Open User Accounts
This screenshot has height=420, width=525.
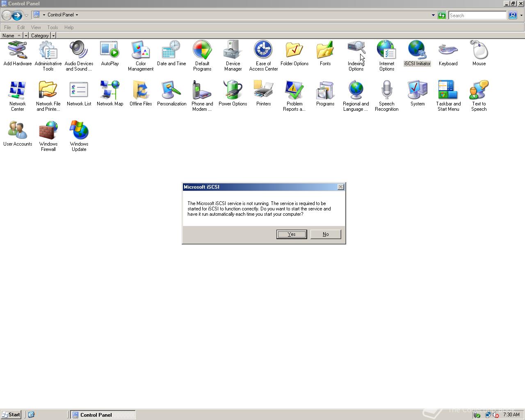18,134
